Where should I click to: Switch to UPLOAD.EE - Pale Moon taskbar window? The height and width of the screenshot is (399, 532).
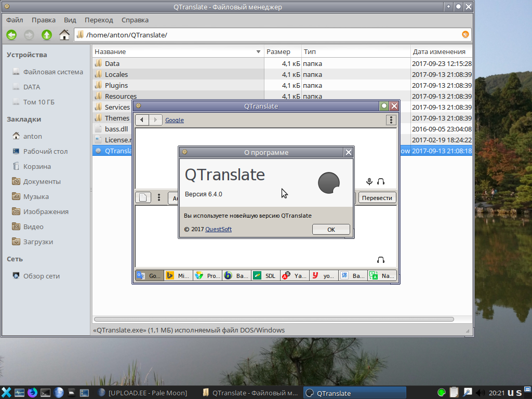pos(142,393)
